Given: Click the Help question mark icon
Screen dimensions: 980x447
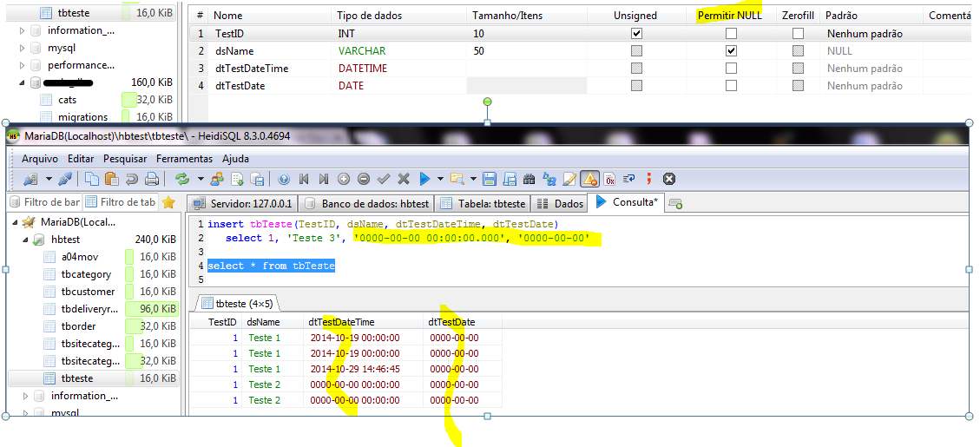Looking at the screenshot, I should tap(284, 179).
